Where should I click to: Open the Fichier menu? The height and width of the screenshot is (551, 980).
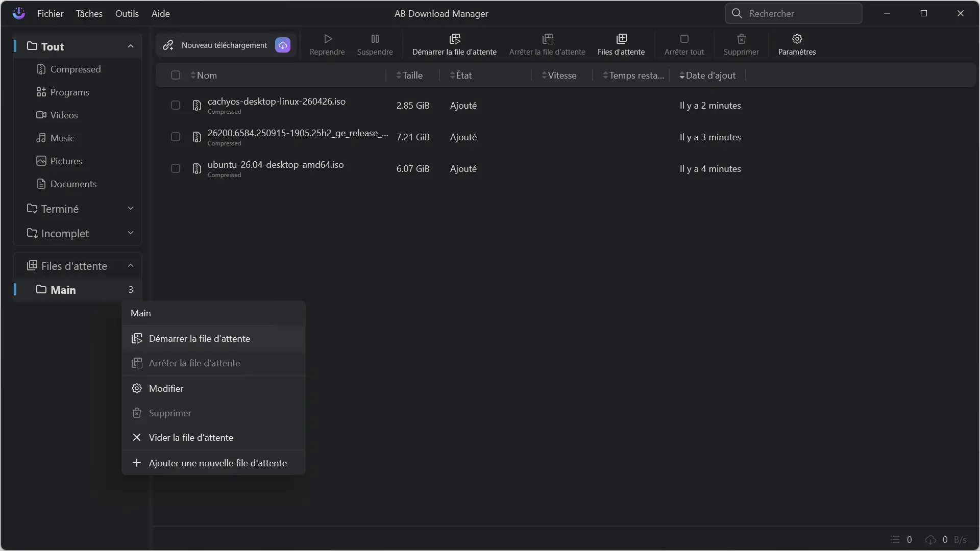point(50,13)
